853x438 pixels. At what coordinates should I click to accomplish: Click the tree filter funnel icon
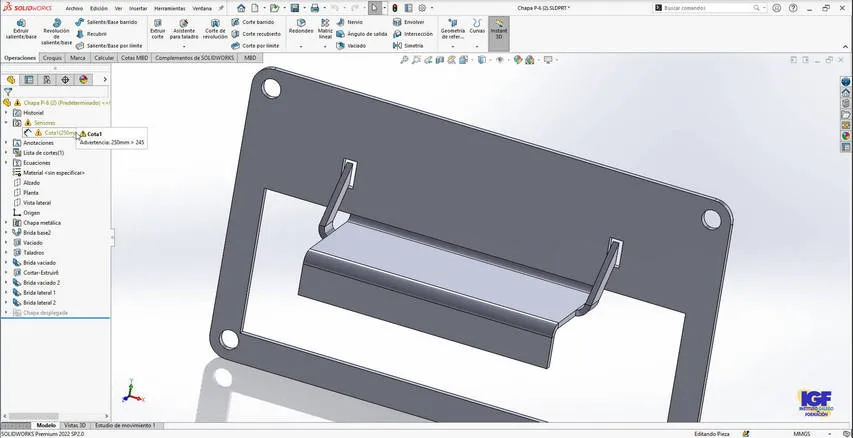tap(8, 92)
